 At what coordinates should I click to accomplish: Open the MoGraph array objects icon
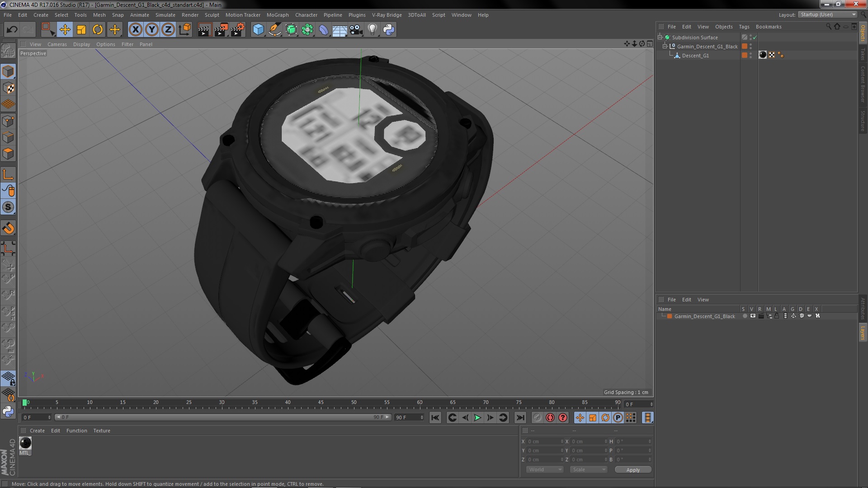307,30
